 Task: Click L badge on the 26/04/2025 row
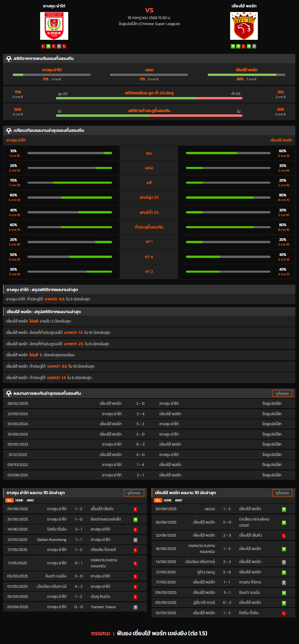(x=135, y=597)
